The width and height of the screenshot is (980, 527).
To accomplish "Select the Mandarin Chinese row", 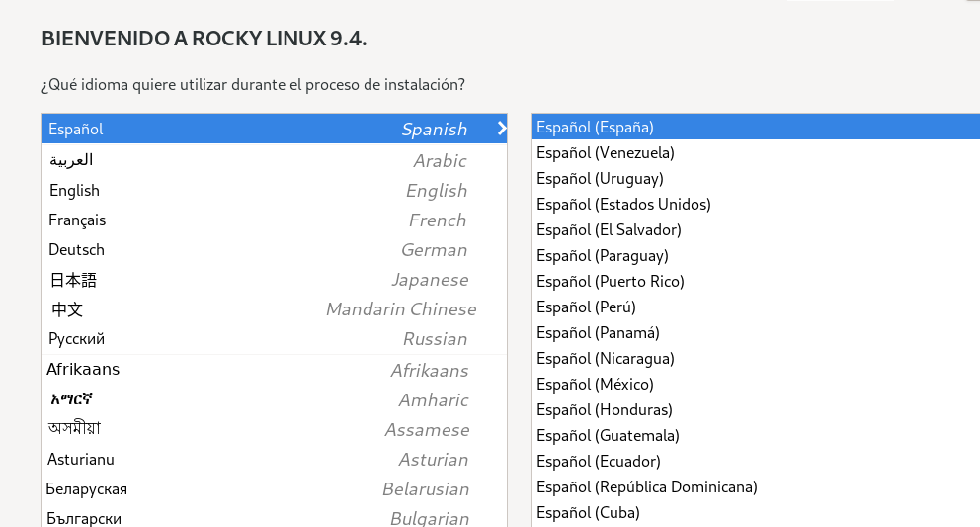I will tap(275, 309).
